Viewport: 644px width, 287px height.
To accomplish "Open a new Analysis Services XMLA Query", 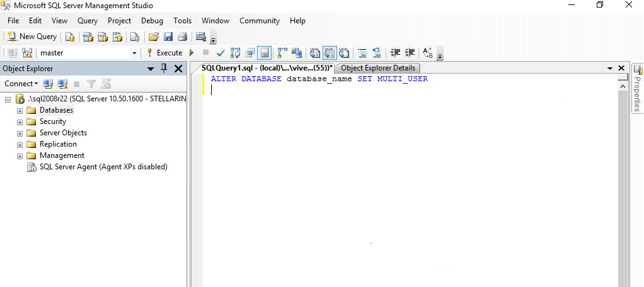I will point(117,37).
